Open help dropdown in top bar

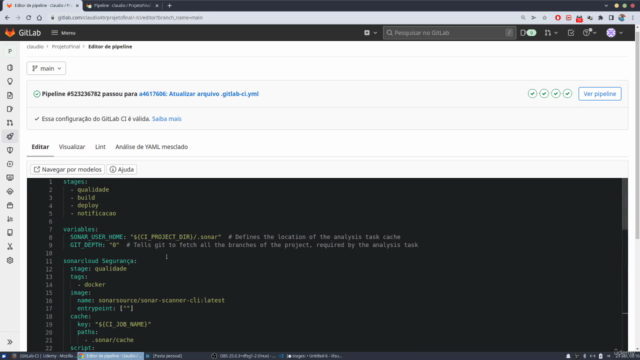pyautogui.click(x=589, y=33)
